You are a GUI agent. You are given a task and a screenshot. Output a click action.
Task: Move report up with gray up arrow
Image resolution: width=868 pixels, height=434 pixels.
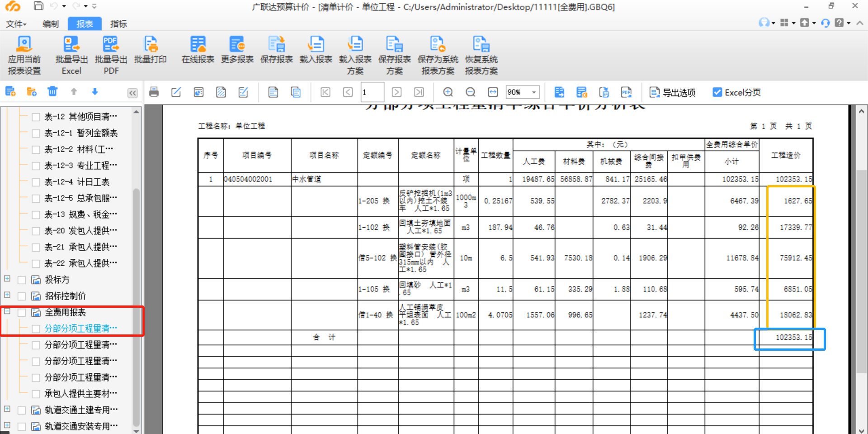(x=74, y=92)
